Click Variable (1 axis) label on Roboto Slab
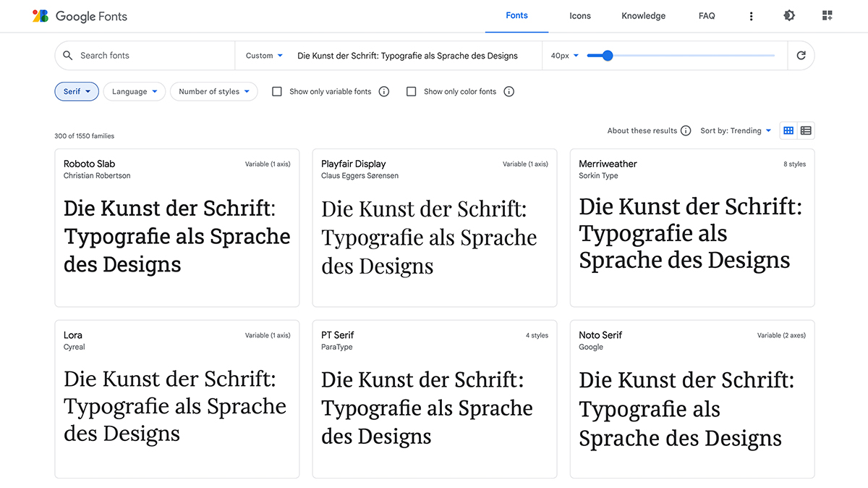 [268, 164]
